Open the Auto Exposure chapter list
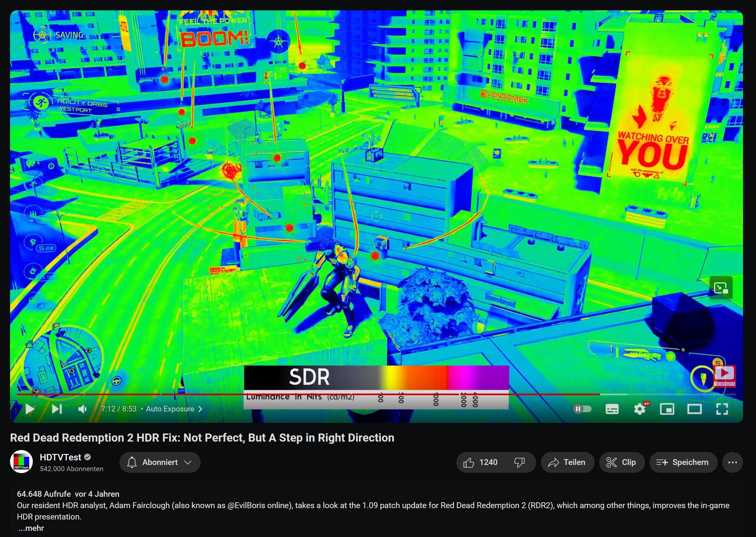 174,409
